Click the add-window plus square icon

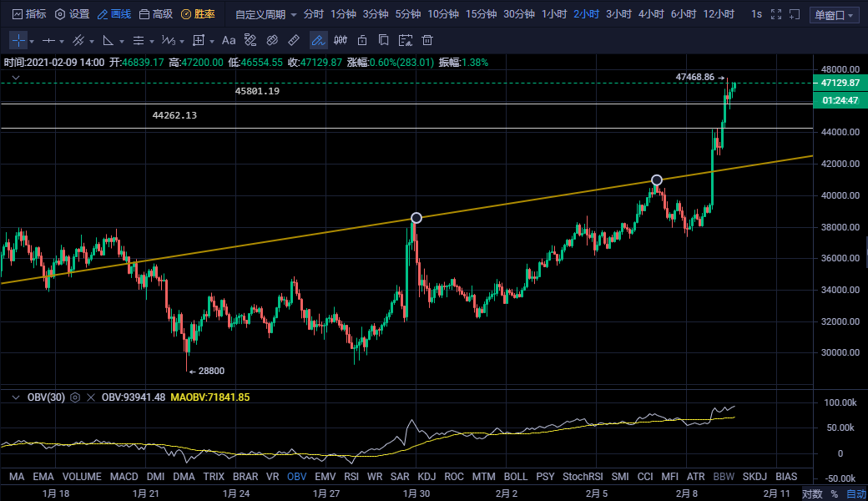pos(795,14)
